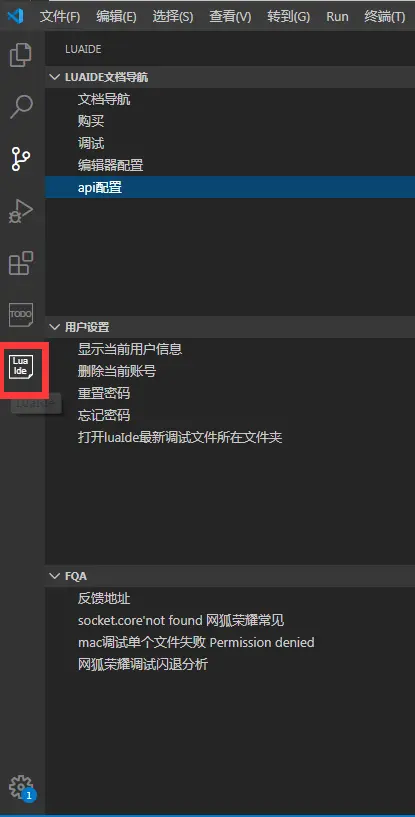Click the VS Code logo icon
The height and width of the screenshot is (817, 415).
click(x=15, y=16)
